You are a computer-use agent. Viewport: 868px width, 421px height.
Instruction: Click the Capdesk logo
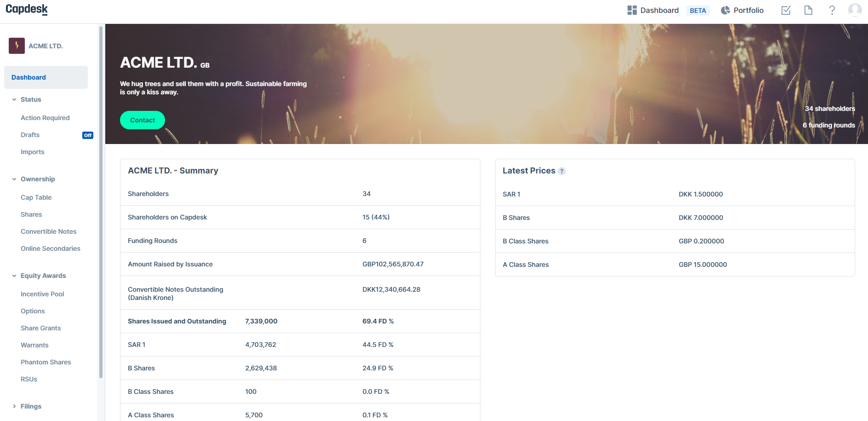click(26, 9)
